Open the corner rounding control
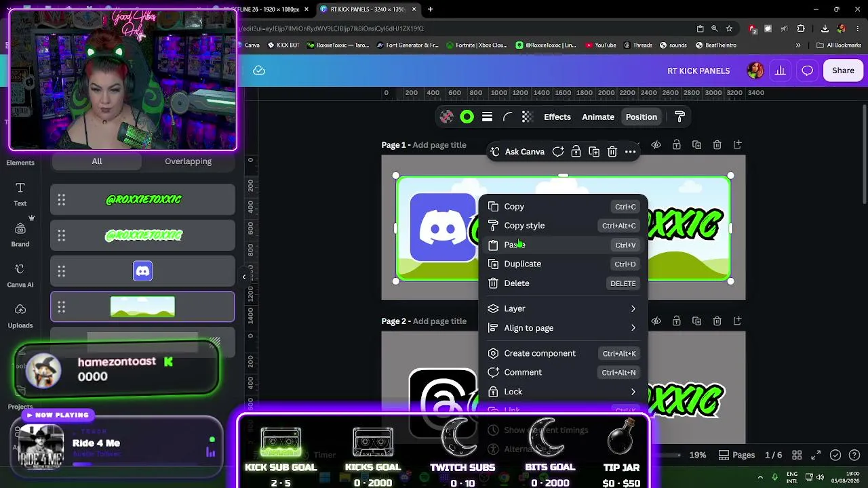Image resolution: width=868 pixels, height=488 pixels. pos(507,117)
